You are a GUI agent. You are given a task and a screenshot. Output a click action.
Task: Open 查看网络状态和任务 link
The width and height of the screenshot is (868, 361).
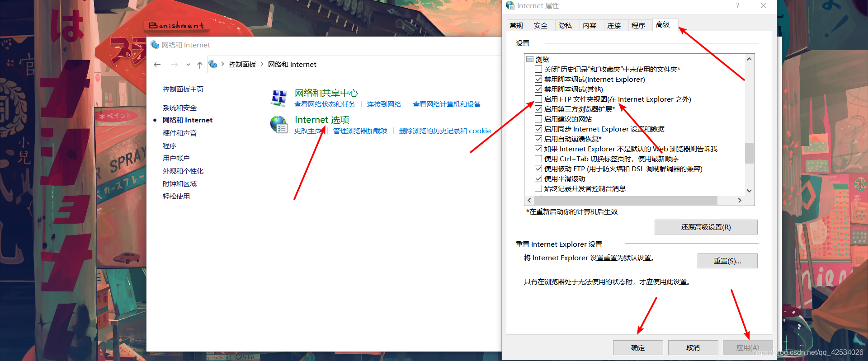click(325, 104)
